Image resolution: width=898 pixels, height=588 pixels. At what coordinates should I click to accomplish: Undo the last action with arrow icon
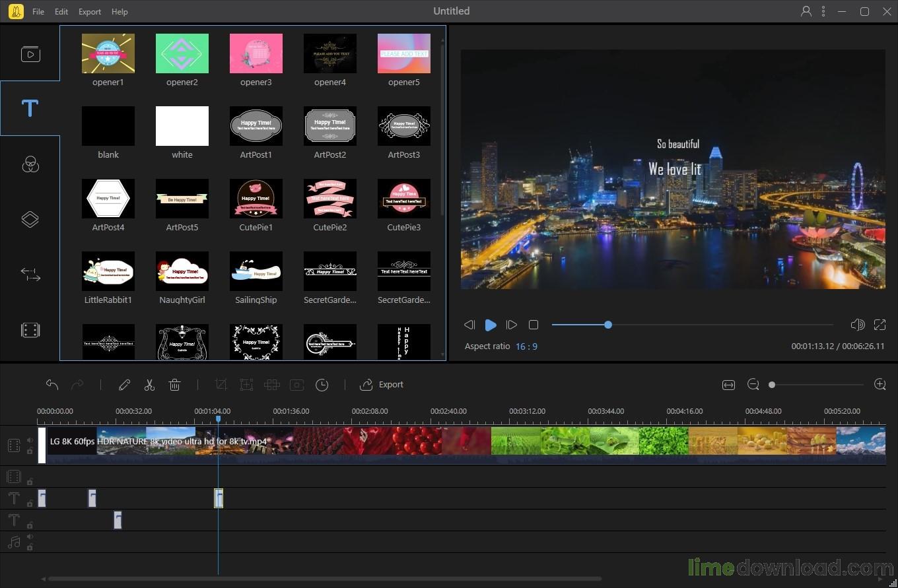tap(52, 385)
